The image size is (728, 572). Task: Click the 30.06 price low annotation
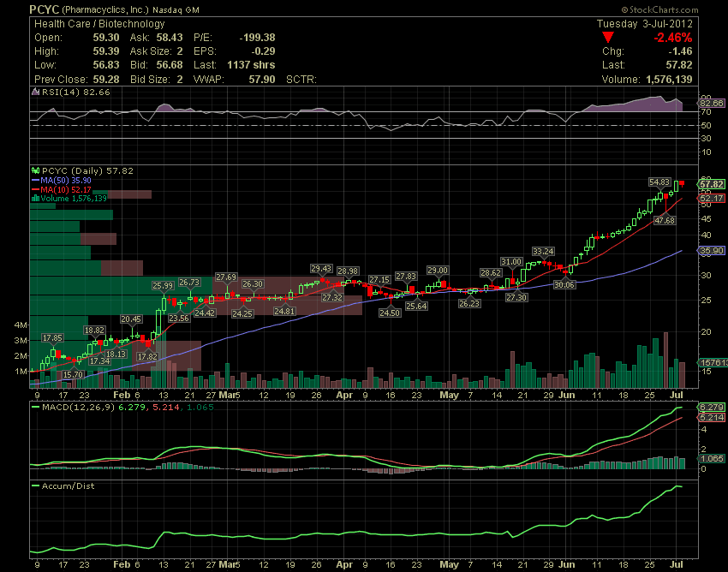[x=564, y=284]
